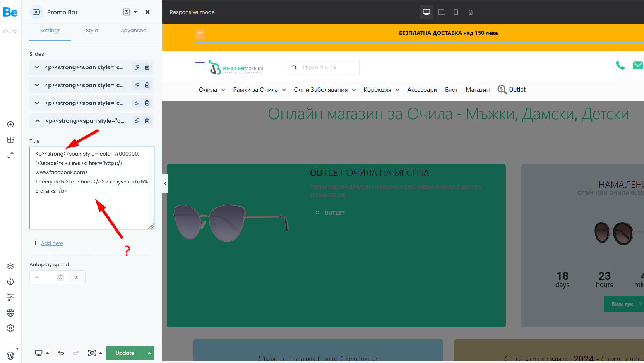
Task: Switch to the Style tab
Action: [x=92, y=31]
